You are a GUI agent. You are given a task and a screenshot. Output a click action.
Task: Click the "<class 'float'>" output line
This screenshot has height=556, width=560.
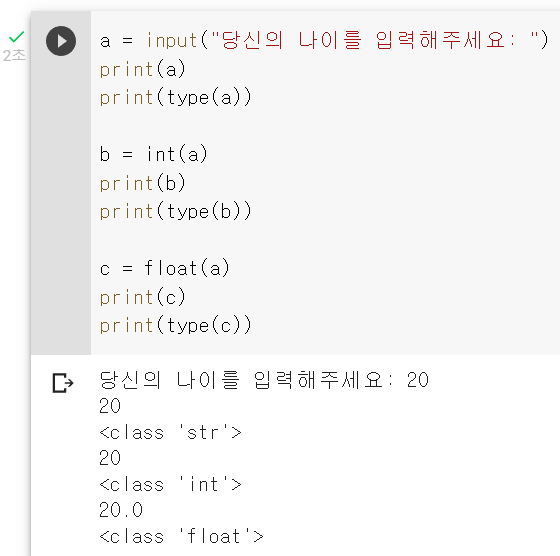[181, 536]
